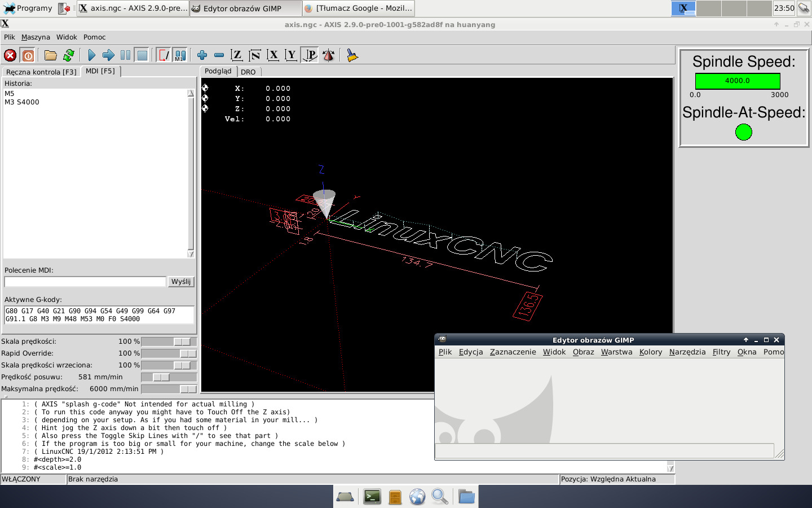Open the Maszyna menu
The image size is (812, 508).
(36, 37)
